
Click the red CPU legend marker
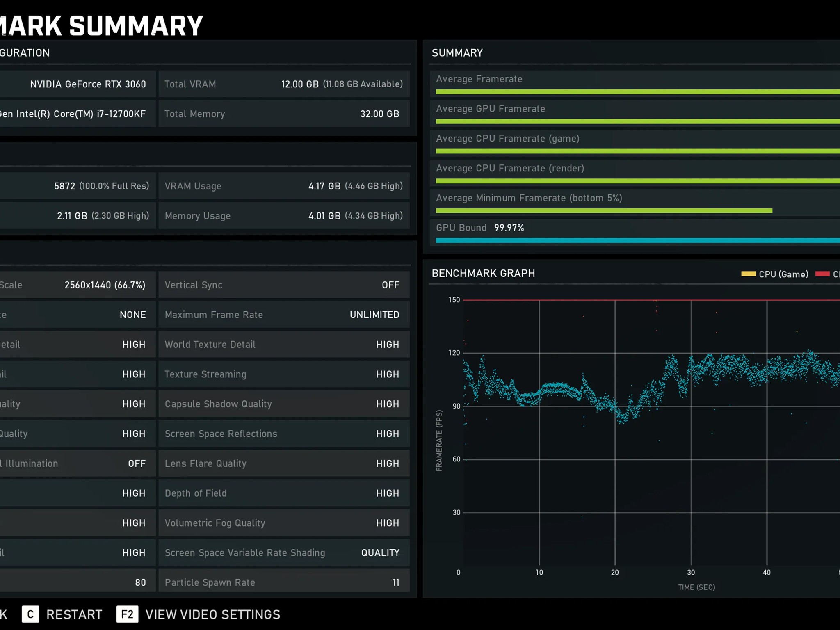click(822, 274)
